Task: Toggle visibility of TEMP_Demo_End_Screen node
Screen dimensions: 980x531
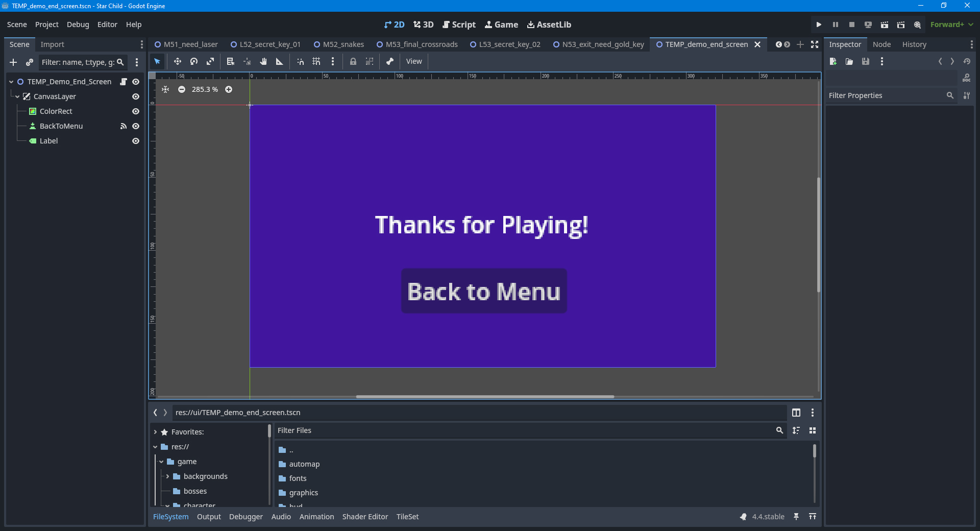Action: 136,82
